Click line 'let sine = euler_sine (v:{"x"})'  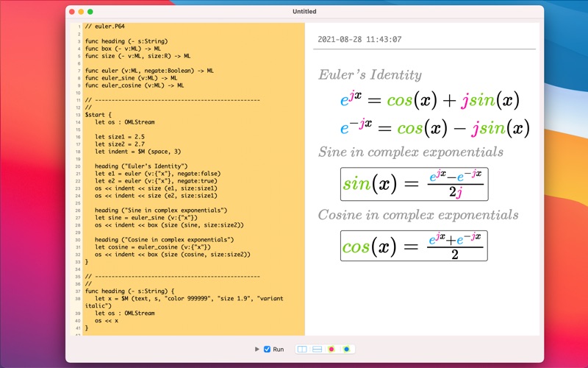(146, 217)
